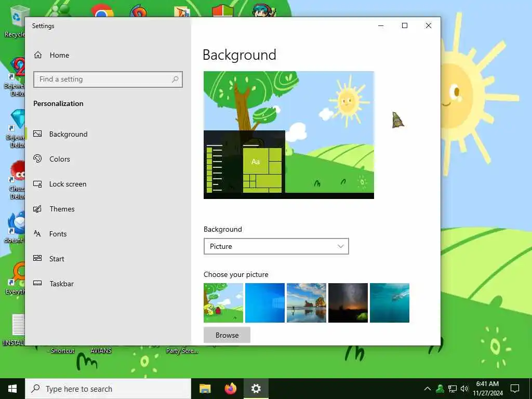This screenshot has height=399, width=532.
Task: Select the cartoon tree picture thumbnail
Action: [223, 303]
